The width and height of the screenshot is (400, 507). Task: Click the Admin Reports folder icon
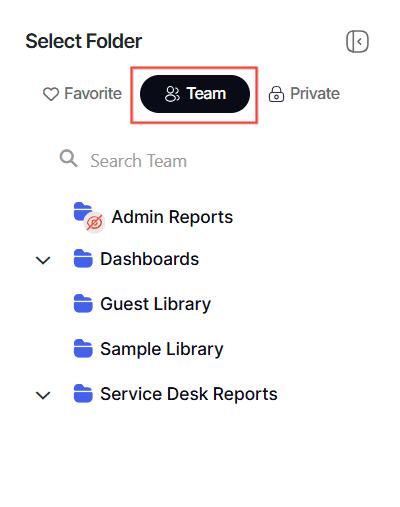tap(83, 212)
